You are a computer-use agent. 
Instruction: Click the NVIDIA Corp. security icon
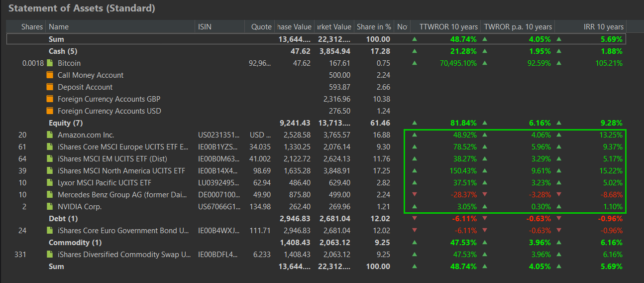49,207
